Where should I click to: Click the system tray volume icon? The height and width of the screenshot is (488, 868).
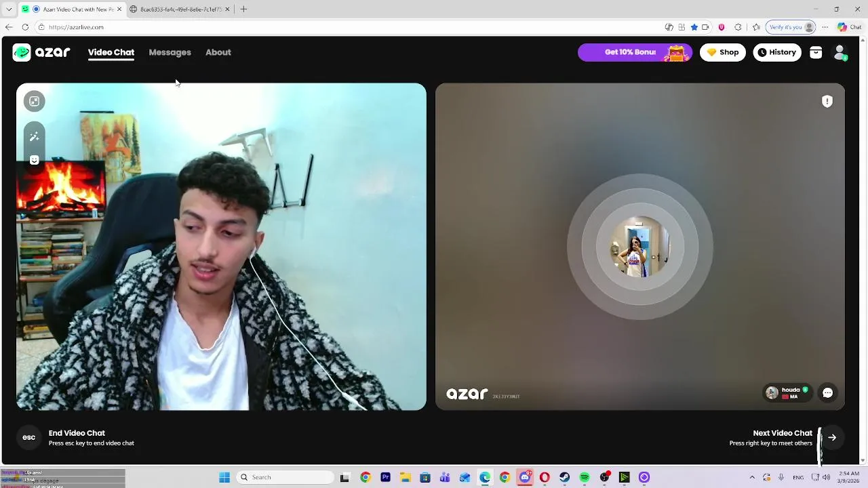click(827, 477)
